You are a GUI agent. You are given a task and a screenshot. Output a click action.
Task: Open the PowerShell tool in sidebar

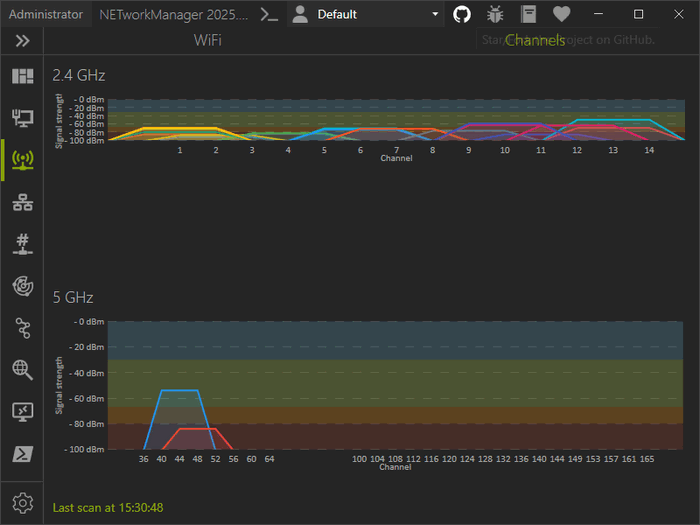[22, 454]
